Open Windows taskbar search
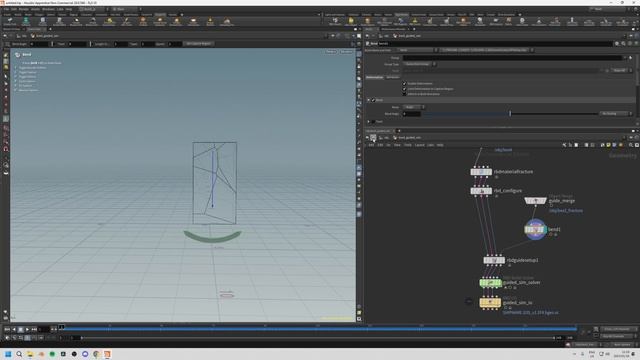 19,354
